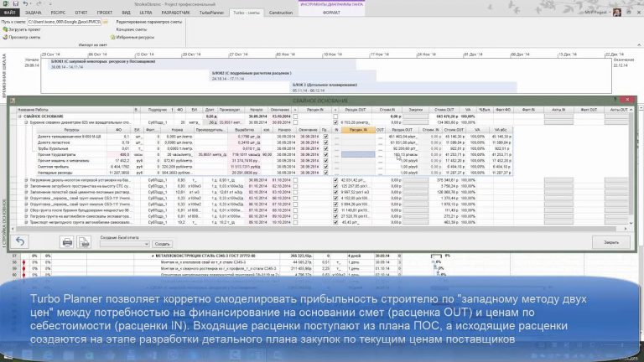Click the Название Работы column header
644x362 pixels.
pyautogui.click(x=75, y=110)
